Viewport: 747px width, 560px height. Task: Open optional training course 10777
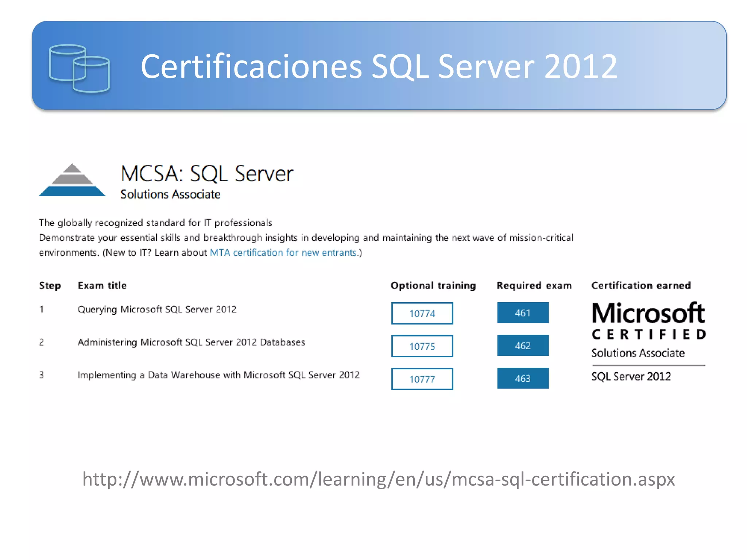(422, 379)
